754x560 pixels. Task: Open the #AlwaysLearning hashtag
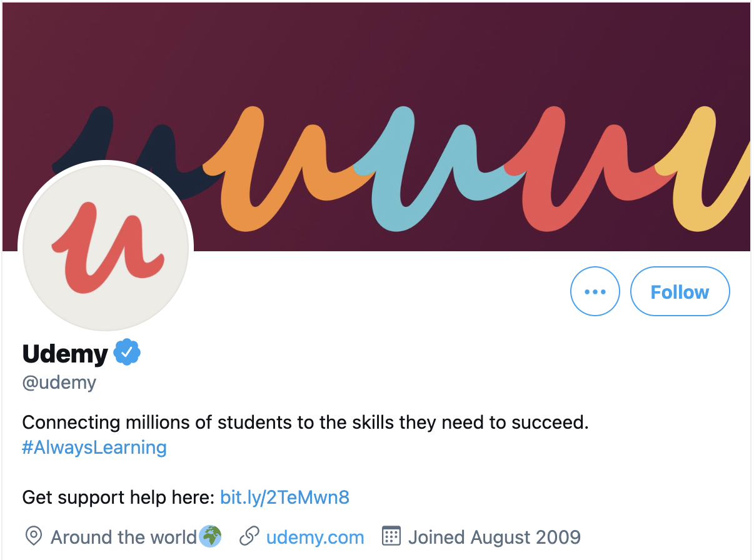[94, 447]
